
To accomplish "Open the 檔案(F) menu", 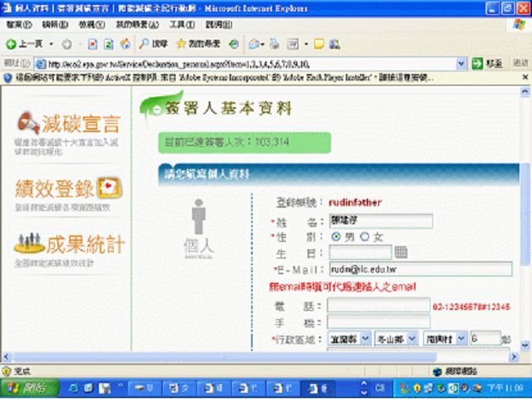I will coord(18,25).
